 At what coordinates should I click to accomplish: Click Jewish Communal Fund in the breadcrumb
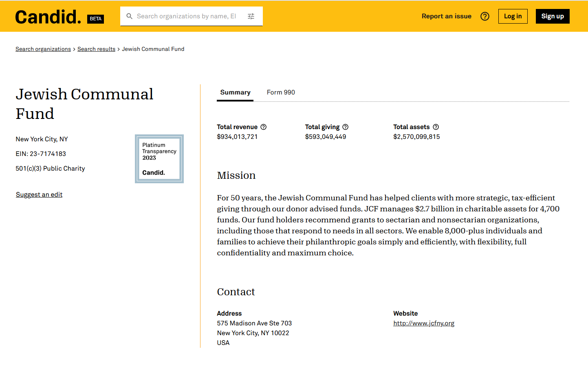point(153,49)
